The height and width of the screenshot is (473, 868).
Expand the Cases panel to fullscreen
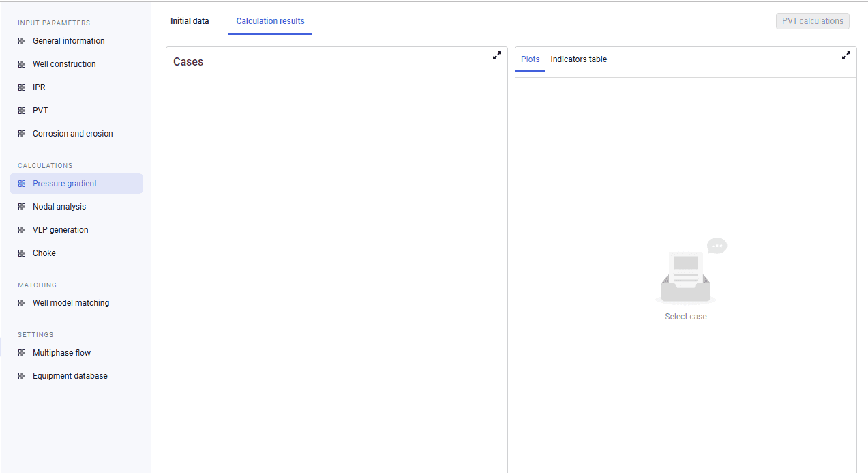pyautogui.click(x=497, y=56)
